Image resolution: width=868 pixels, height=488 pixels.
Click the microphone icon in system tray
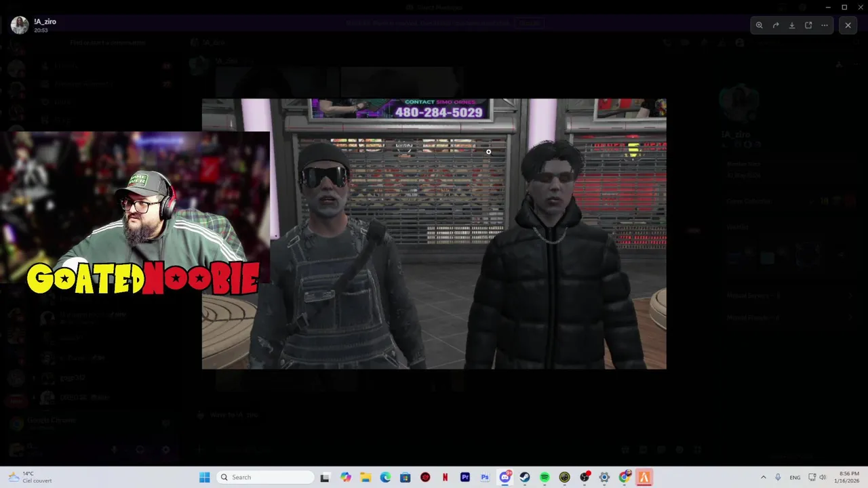pyautogui.click(x=778, y=477)
